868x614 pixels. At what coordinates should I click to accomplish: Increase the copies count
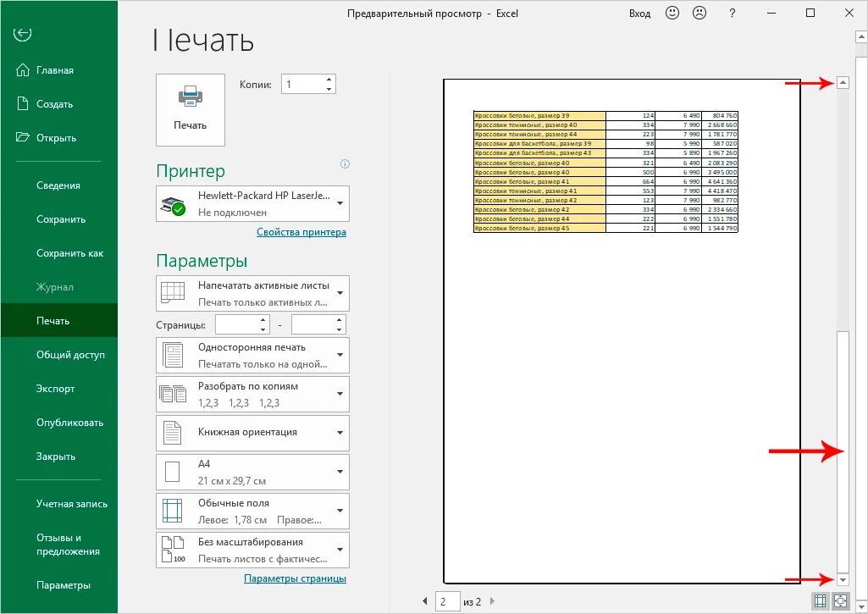(x=329, y=79)
